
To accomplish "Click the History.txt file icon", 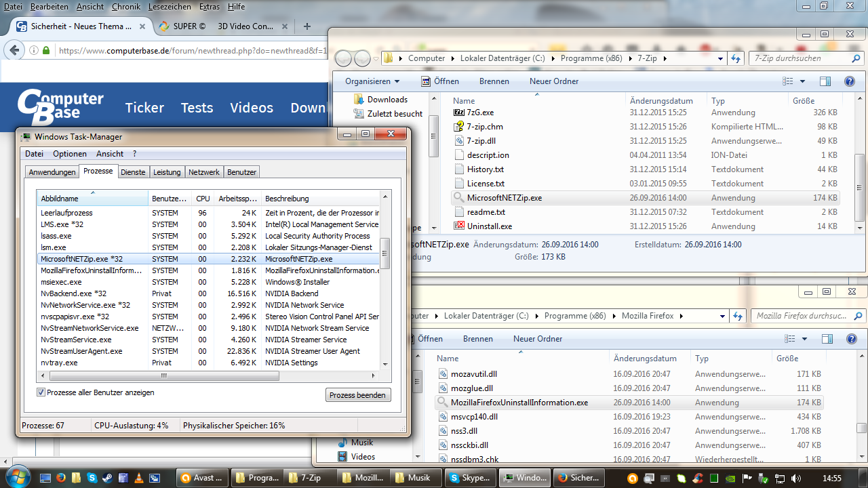I will 459,169.
